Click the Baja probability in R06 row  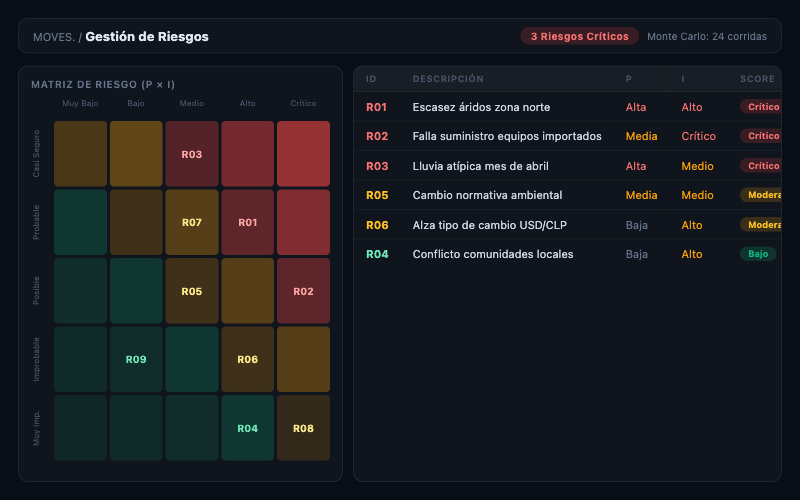636,225
